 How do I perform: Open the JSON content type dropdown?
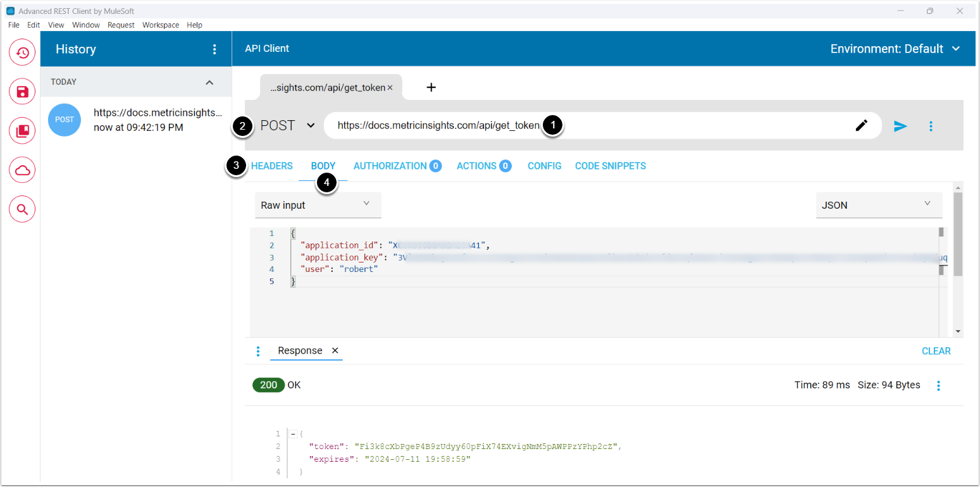pyautogui.click(x=878, y=205)
